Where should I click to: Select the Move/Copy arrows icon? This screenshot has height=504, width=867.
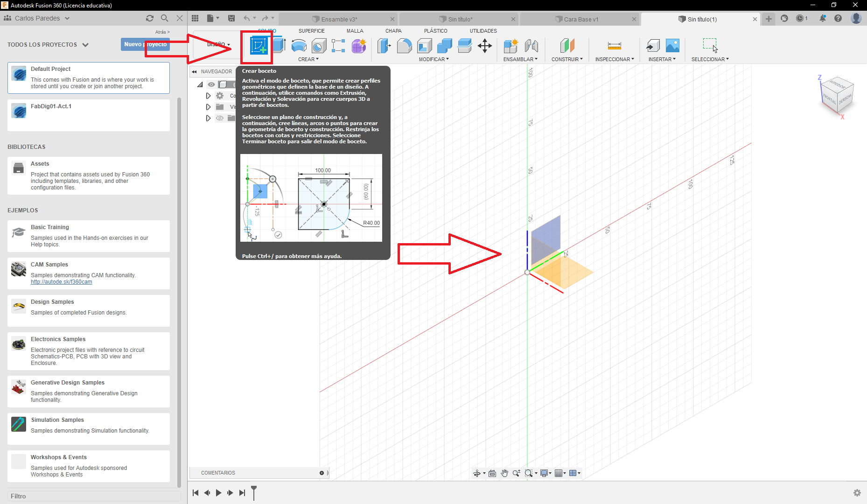(x=485, y=46)
